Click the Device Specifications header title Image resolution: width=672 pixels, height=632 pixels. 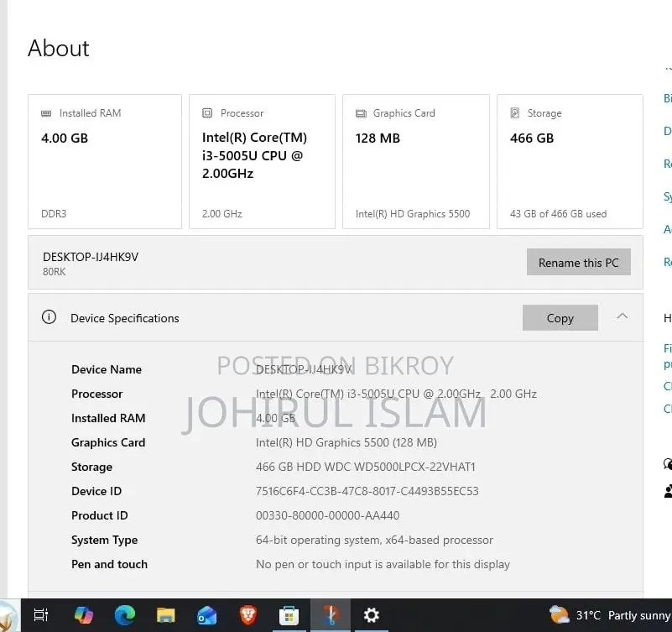(x=125, y=318)
